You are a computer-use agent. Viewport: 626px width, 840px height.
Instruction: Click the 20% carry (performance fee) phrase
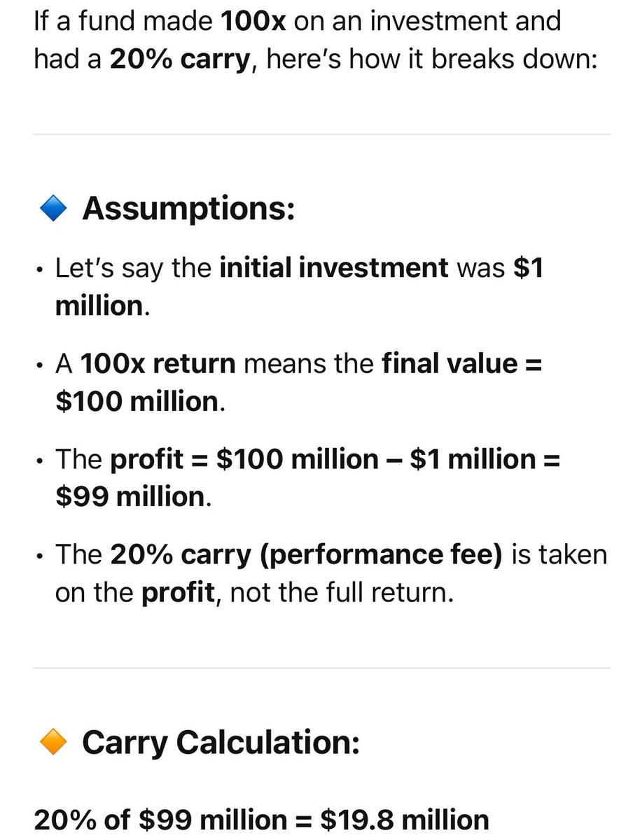click(307, 554)
